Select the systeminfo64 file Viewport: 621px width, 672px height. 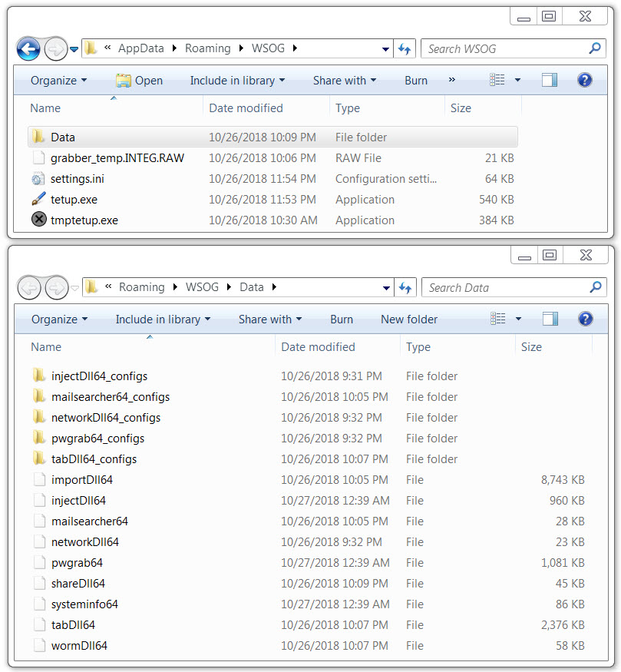[x=310, y=604]
